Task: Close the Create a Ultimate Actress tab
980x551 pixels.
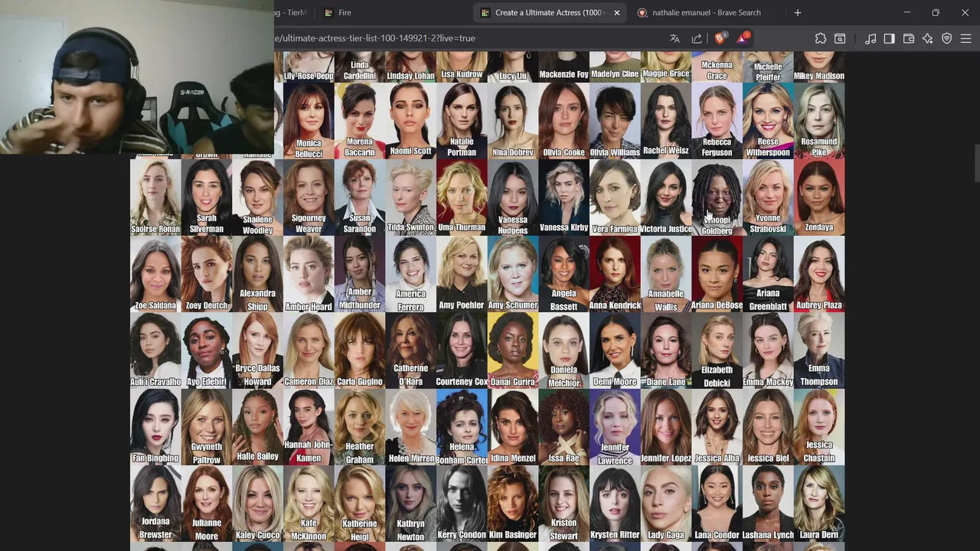Action: point(616,12)
